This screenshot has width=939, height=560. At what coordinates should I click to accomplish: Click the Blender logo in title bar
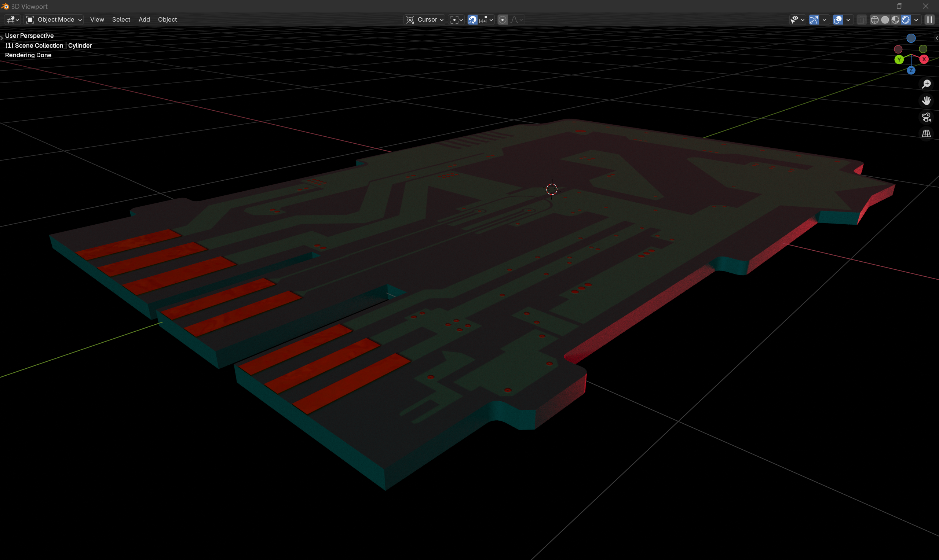point(5,7)
